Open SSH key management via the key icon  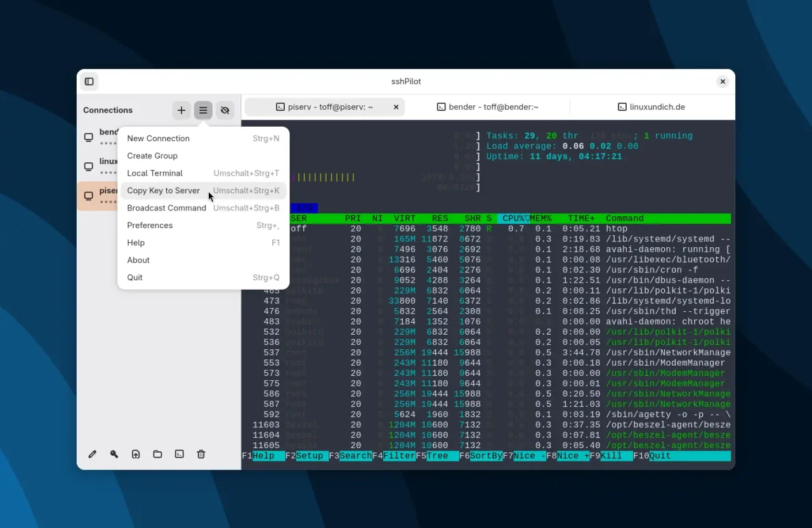point(114,454)
